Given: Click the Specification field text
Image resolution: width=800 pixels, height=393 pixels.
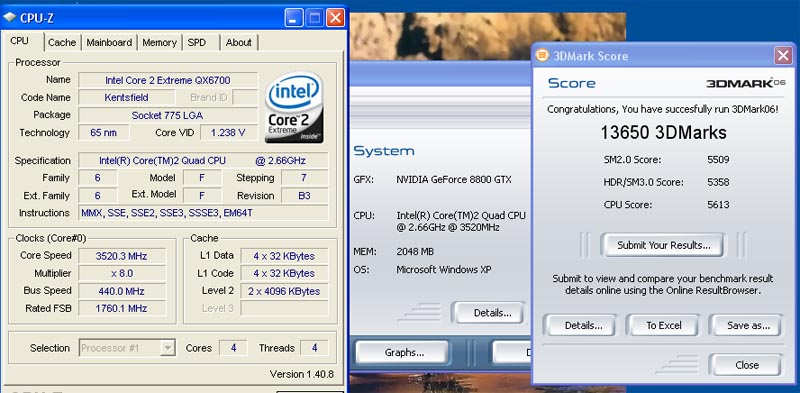Looking at the screenshot, I should [x=203, y=161].
